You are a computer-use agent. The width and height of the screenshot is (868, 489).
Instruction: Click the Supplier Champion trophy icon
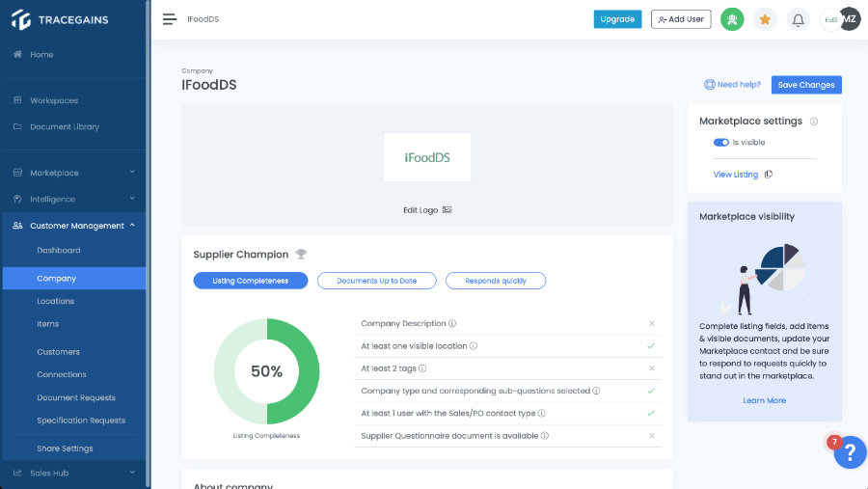[302, 255]
